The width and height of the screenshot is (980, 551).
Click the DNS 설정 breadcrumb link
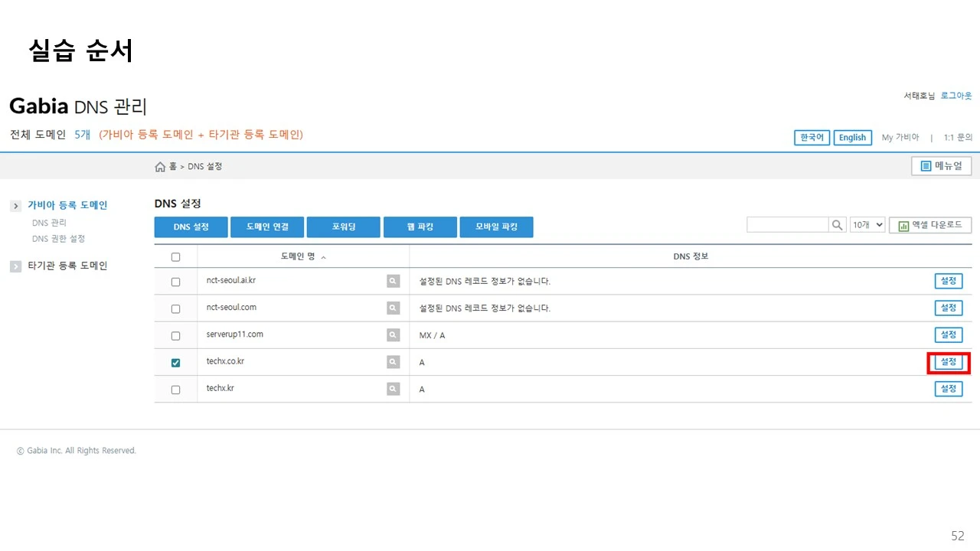click(x=205, y=167)
